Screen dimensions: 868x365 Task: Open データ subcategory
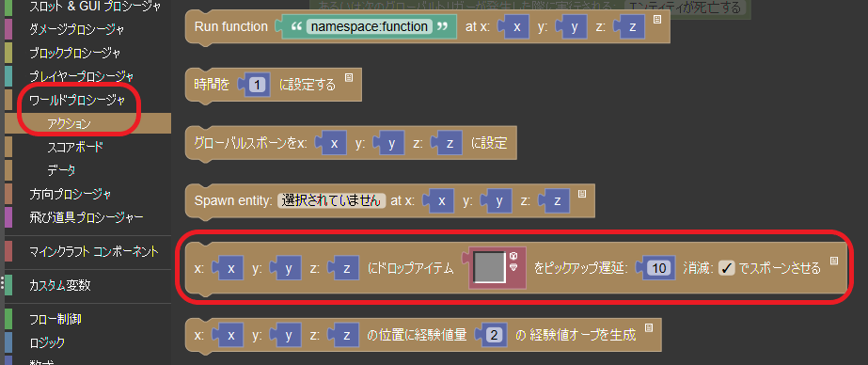[x=61, y=170]
